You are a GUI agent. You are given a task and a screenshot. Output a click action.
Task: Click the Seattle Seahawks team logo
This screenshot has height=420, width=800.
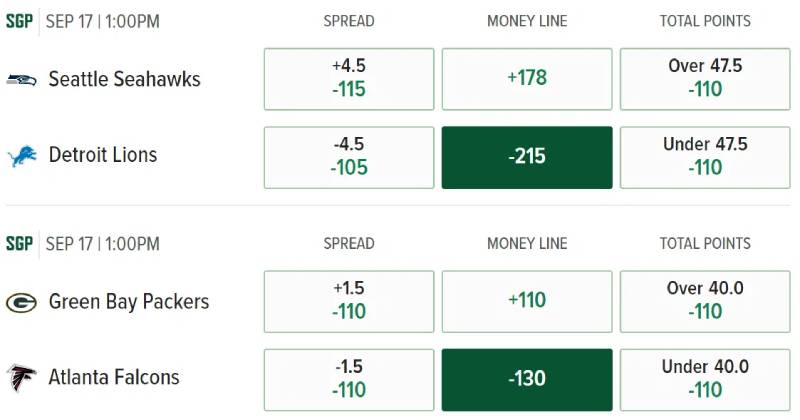pyautogui.click(x=21, y=80)
